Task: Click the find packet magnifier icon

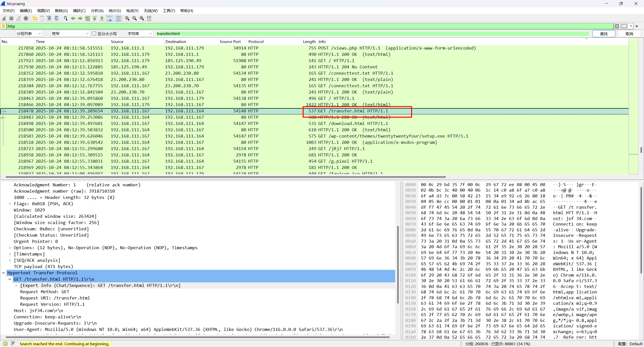Action: pyautogui.click(x=66, y=18)
